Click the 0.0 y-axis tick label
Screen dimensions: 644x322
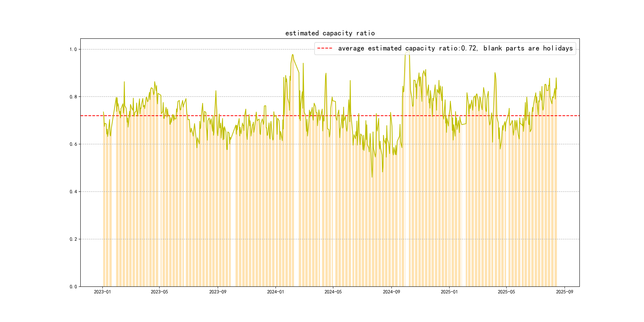coord(73,287)
